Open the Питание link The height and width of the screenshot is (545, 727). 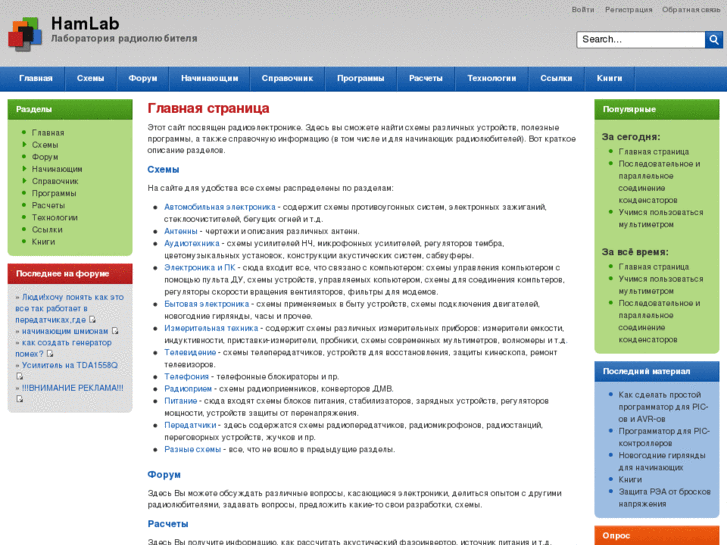181,400
